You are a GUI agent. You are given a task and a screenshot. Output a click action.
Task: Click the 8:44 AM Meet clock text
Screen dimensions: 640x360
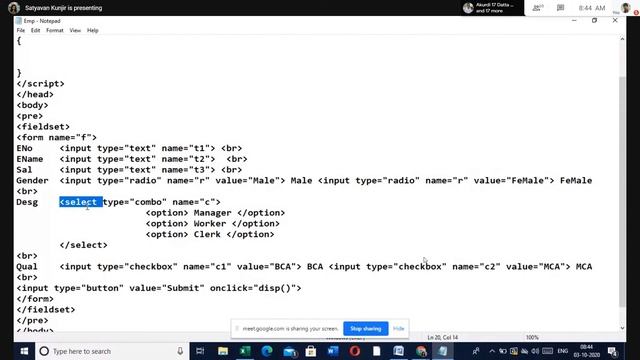[x=592, y=8]
